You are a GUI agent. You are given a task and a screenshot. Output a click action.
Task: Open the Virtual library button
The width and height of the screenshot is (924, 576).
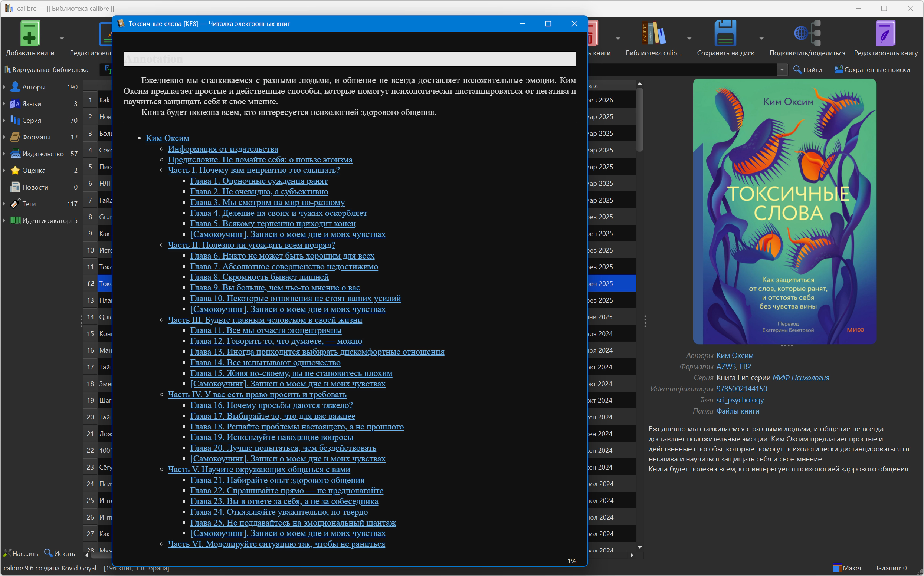pos(46,69)
